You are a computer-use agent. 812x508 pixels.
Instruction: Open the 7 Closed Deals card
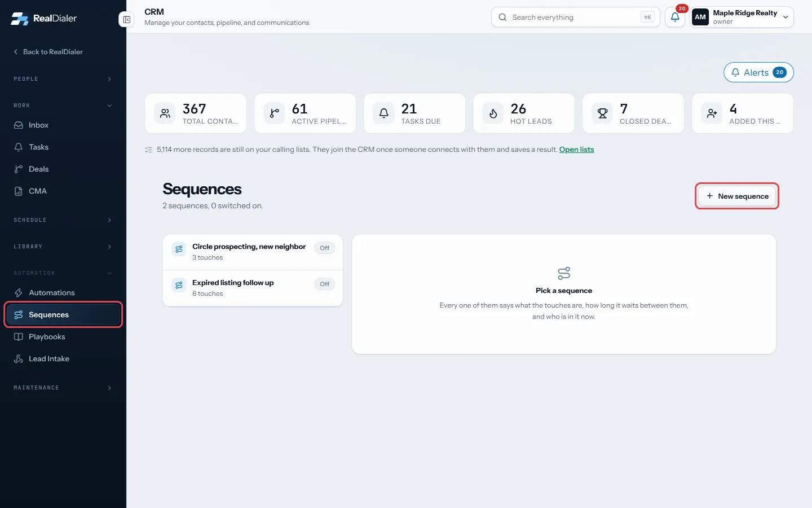click(633, 113)
